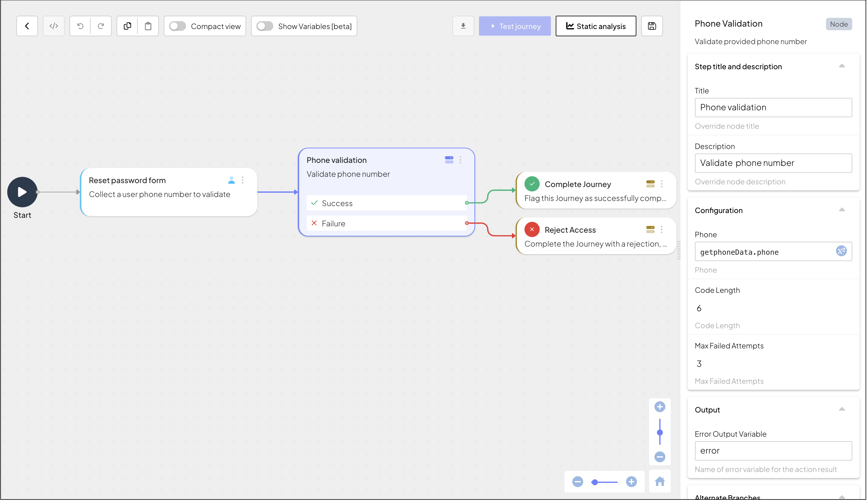Screen dimensions: 868x501
Task: Click the paste clipboard icon
Action: point(148,26)
